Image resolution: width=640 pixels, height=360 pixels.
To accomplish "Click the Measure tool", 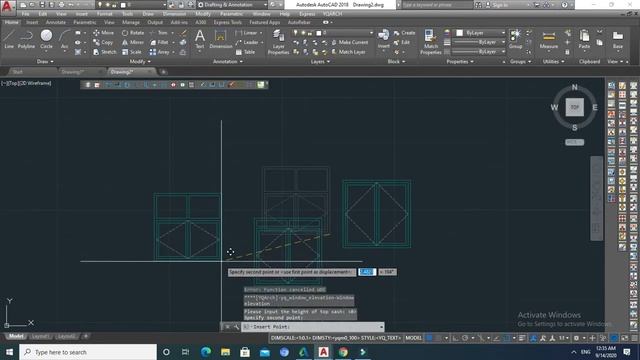I will pos(549,39).
